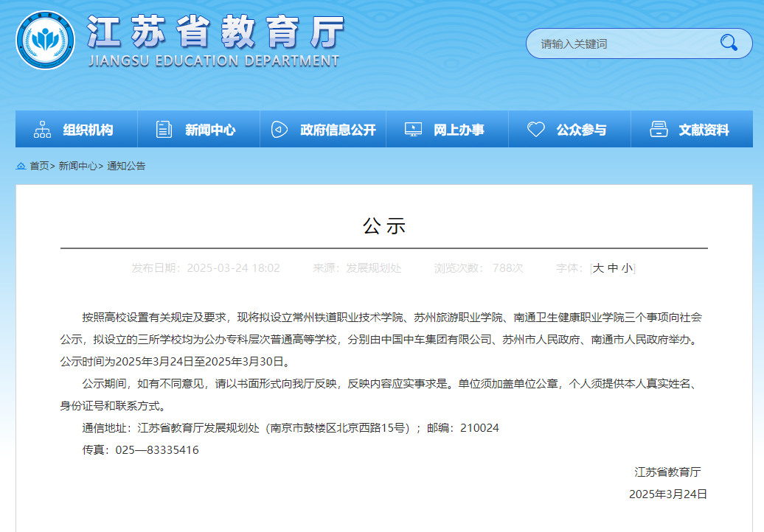Screen dimensions: 764x532
Task: Set font size to 大
Action: 598,268
